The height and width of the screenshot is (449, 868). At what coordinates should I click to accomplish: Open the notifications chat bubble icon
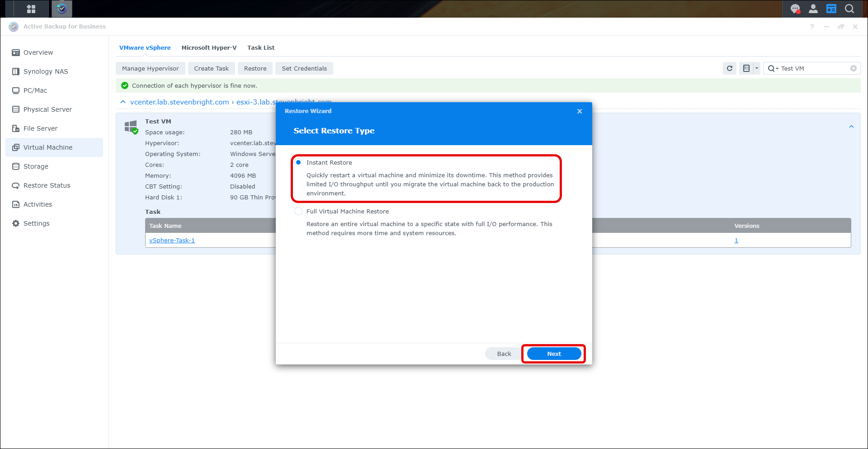(x=795, y=9)
